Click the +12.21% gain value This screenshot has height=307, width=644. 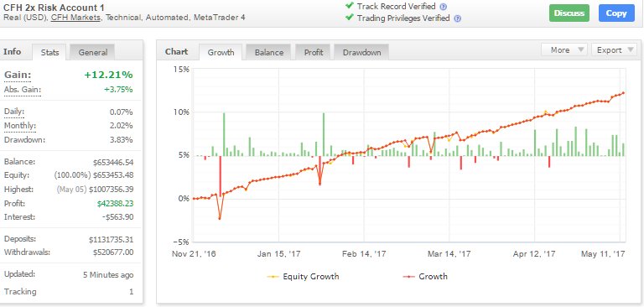point(108,75)
